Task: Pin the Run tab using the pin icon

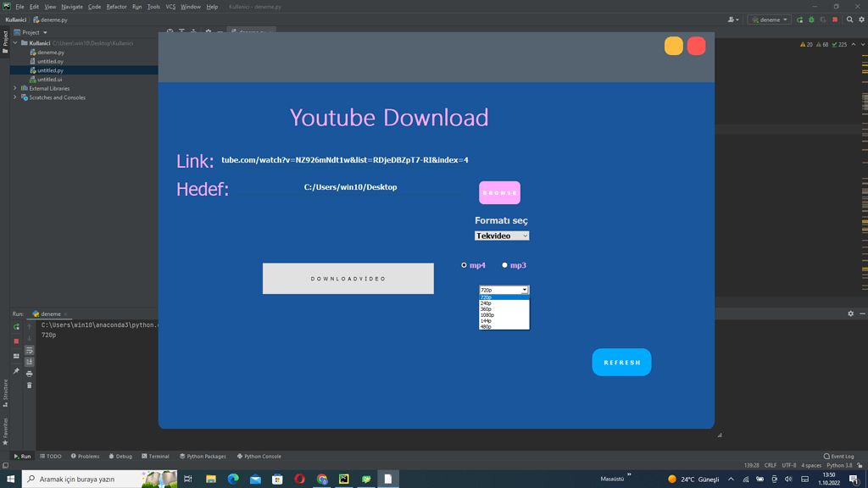Action: pyautogui.click(x=16, y=371)
